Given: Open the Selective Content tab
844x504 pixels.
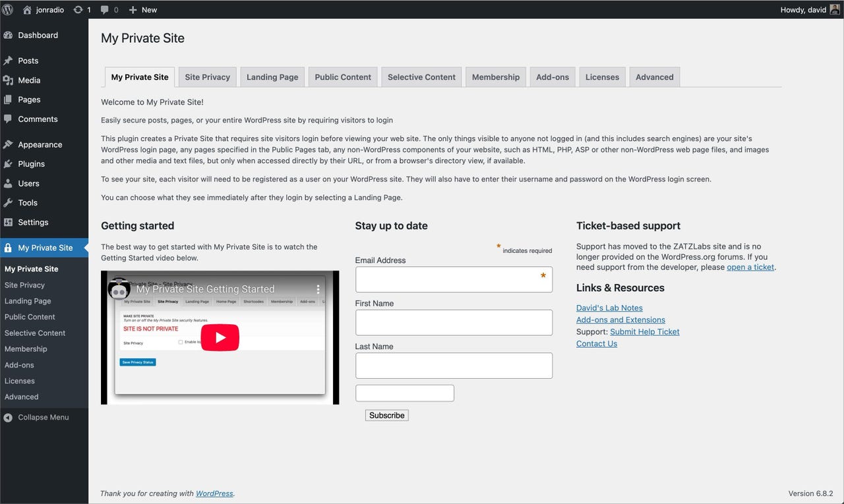Looking at the screenshot, I should [x=421, y=77].
